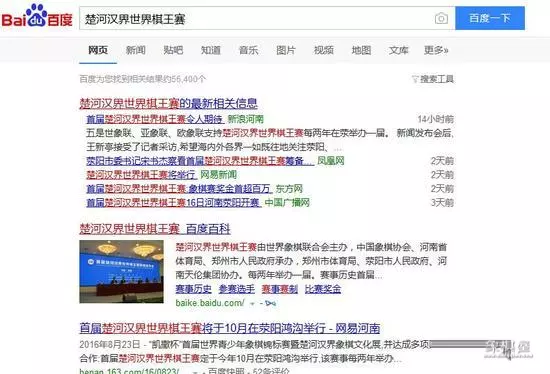Go to the 知道 tab

[x=211, y=50]
